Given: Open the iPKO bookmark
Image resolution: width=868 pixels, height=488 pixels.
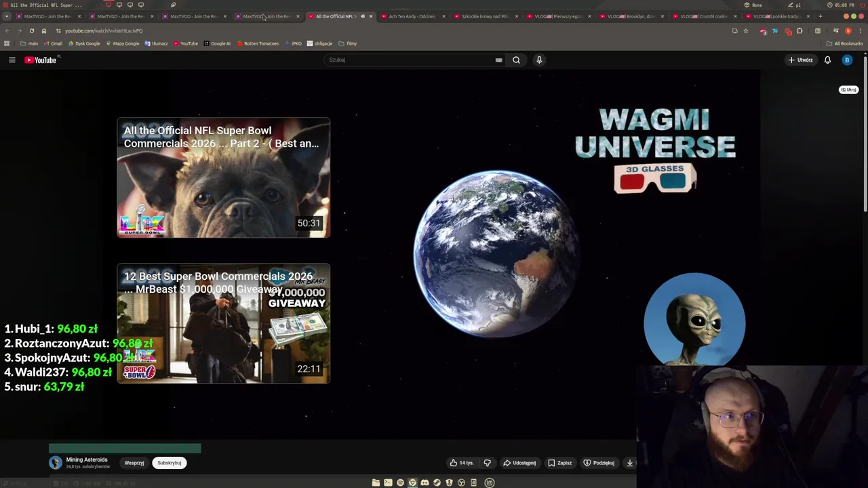Looking at the screenshot, I should coord(293,43).
